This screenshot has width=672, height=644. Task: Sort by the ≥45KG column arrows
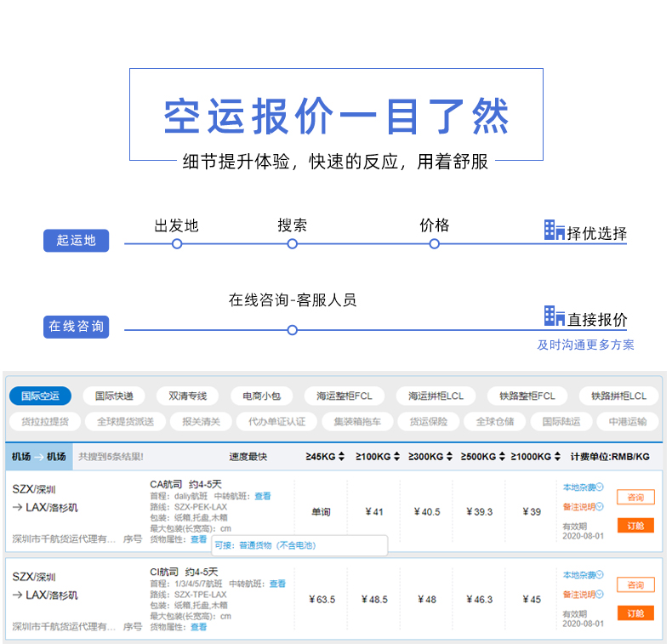click(x=341, y=457)
